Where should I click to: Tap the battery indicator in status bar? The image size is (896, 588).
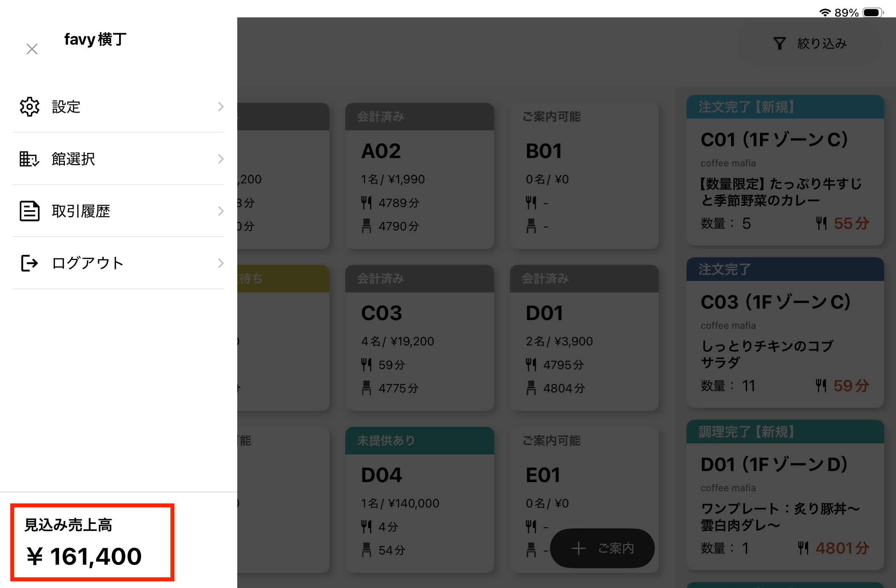click(x=873, y=13)
